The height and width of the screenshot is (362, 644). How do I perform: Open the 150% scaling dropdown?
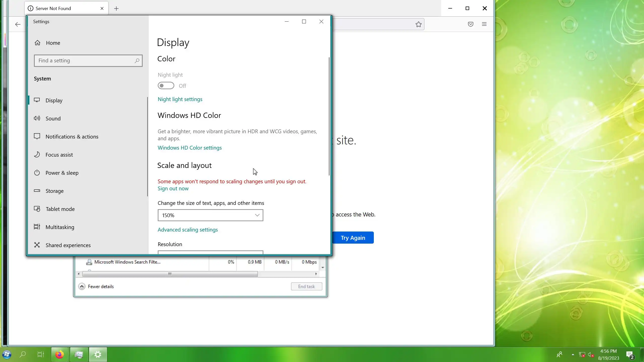pyautogui.click(x=210, y=215)
